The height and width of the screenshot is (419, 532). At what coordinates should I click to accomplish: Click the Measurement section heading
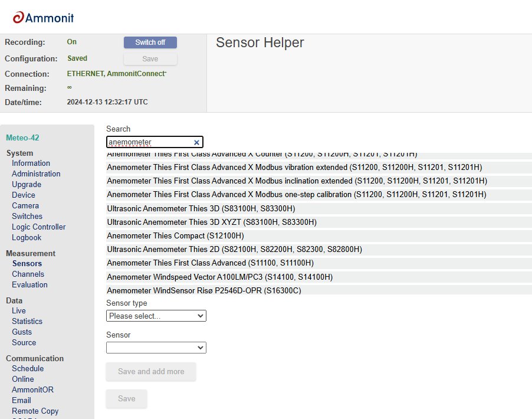click(x=31, y=253)
